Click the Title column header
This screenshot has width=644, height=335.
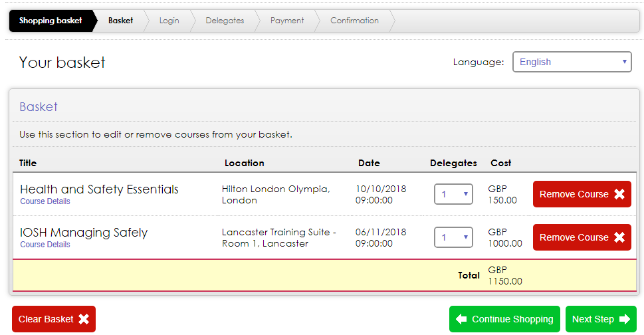pyautogui.click(x=28, y=163)
